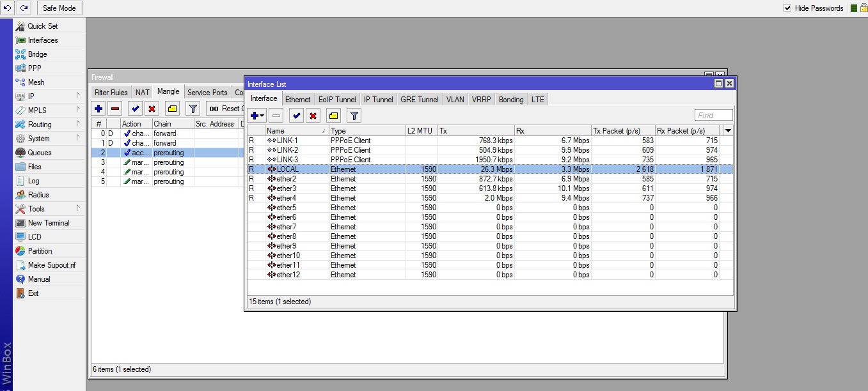Viewport: 868px width, 391px height.
Task: Disable selected interface with red X icon
Action: click(x=313, y=116)
